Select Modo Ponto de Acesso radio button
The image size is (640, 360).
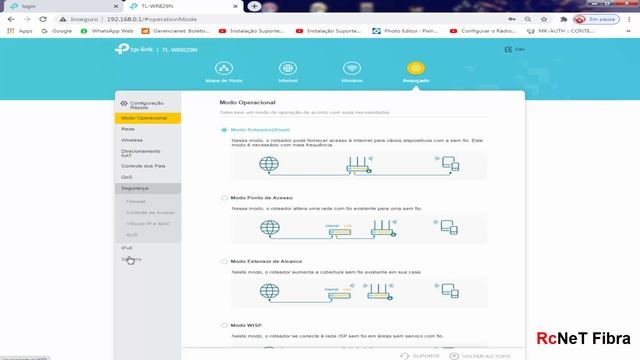click(224, 198)
